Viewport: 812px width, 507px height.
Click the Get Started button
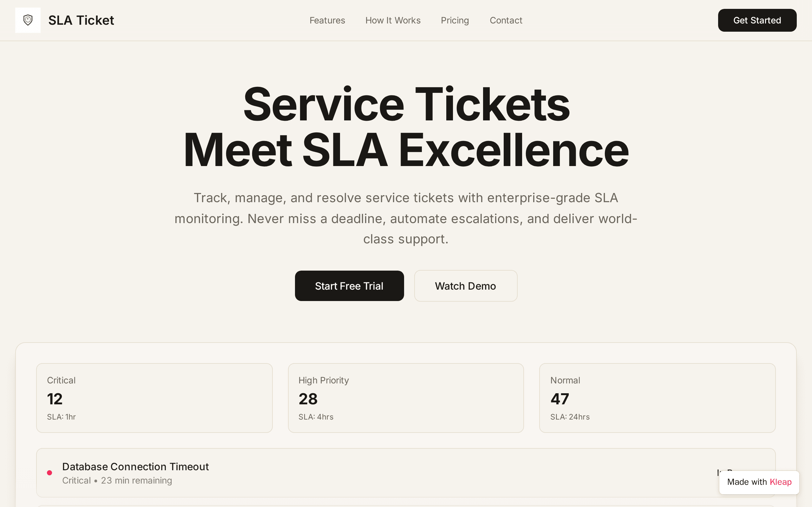coord(757,21)
